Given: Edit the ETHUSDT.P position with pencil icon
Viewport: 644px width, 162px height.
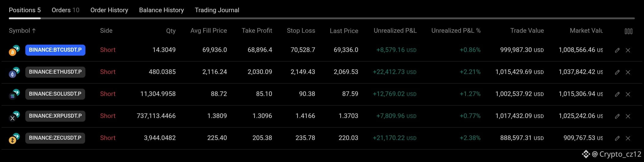Looking at the screenshot, I should pyautogui.click(x=617, y=72).
